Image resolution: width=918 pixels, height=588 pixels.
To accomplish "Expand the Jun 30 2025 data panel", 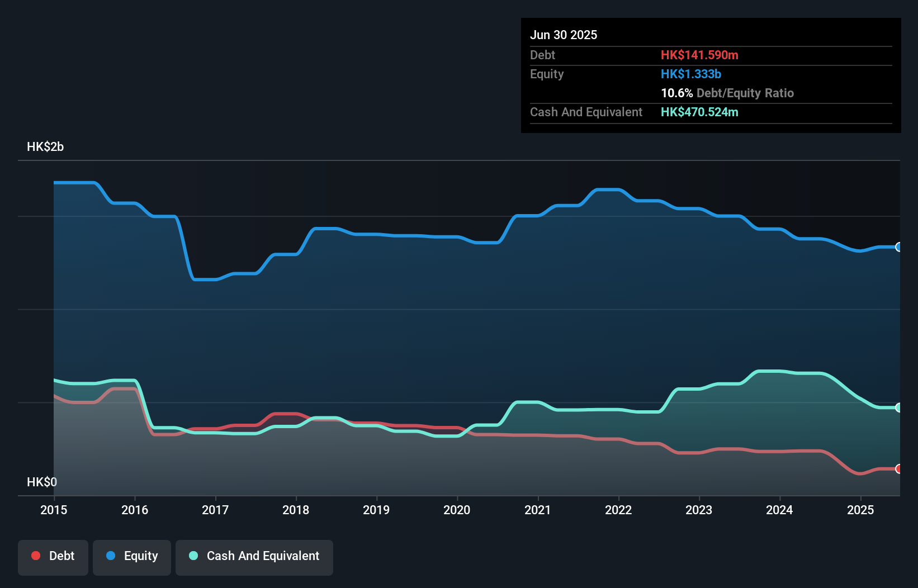I will point(564,35).
